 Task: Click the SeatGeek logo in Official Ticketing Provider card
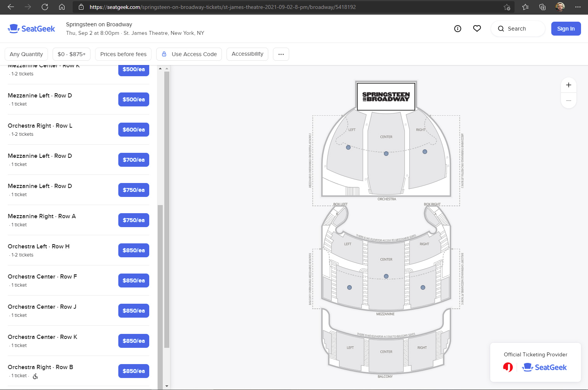[x=544, y=367]
